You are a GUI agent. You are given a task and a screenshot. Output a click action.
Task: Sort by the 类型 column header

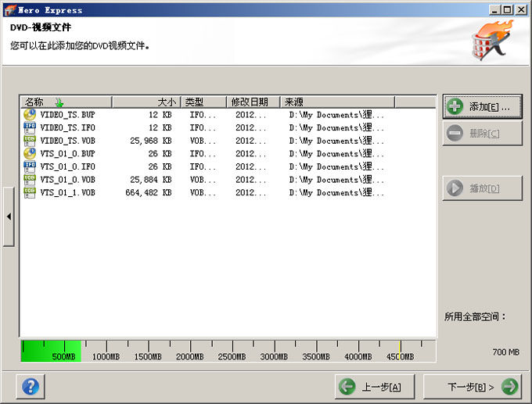pos(204,102)
